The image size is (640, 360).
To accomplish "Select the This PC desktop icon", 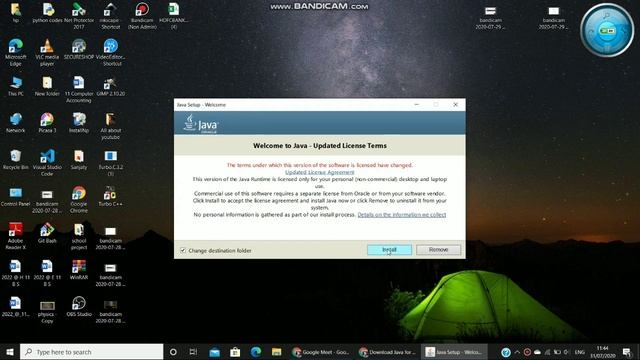I will 16,87.
